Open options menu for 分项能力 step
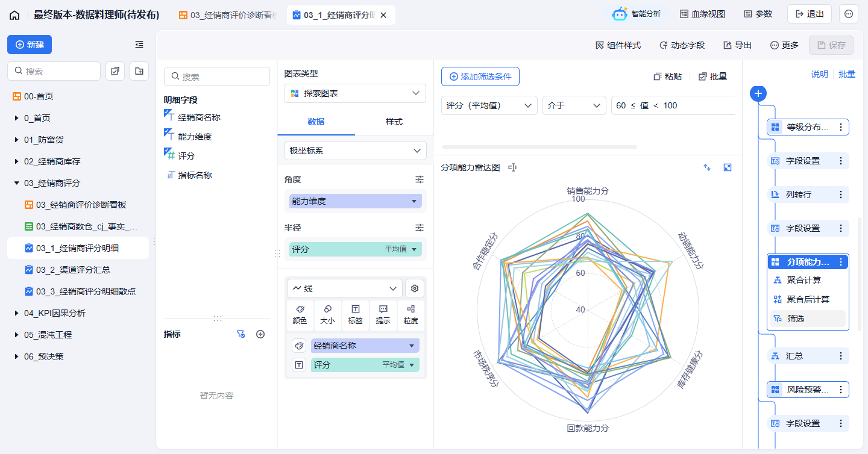This screenshot has width=868, height=454. pos(841,262)
